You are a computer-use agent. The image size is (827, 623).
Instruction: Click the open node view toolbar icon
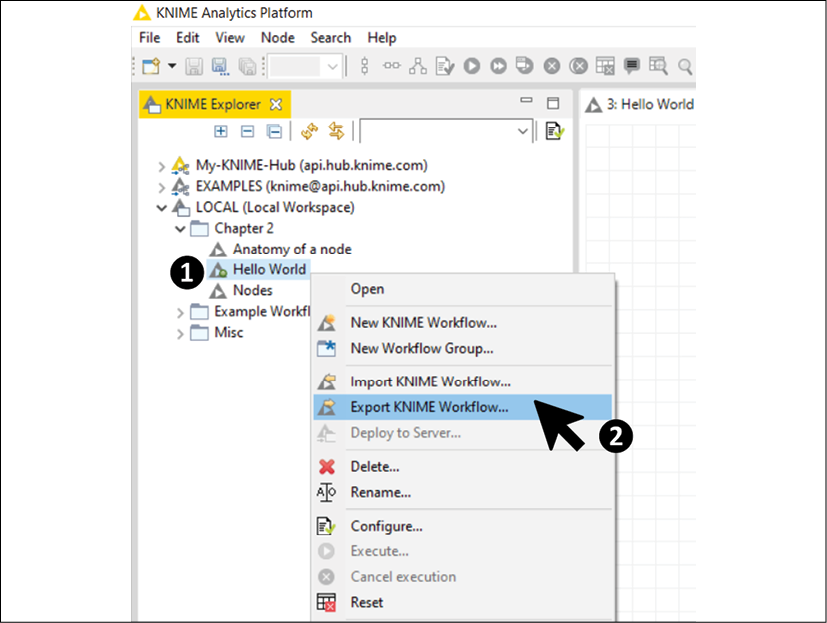pyautogui.click(x=658, y=66)
